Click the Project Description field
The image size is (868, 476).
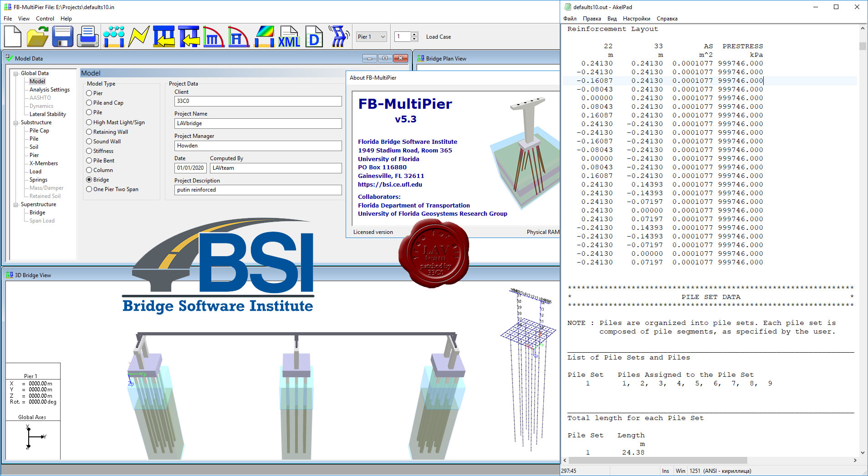258,190
